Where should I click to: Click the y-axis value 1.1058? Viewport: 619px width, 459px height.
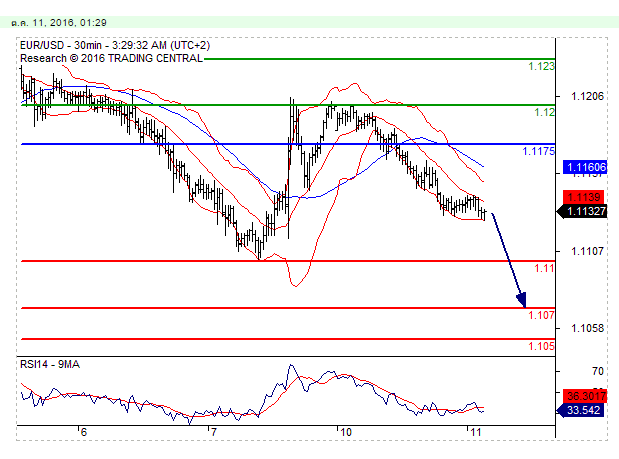587,328
